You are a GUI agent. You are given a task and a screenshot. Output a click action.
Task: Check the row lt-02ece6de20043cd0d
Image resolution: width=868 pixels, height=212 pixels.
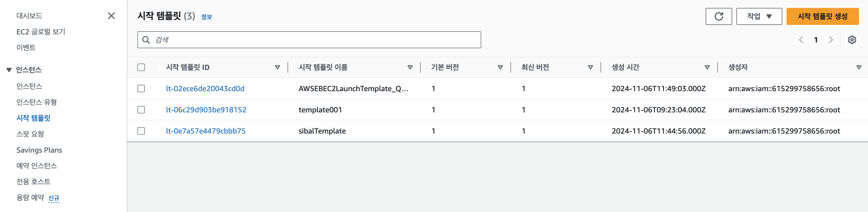pos(141,89)
